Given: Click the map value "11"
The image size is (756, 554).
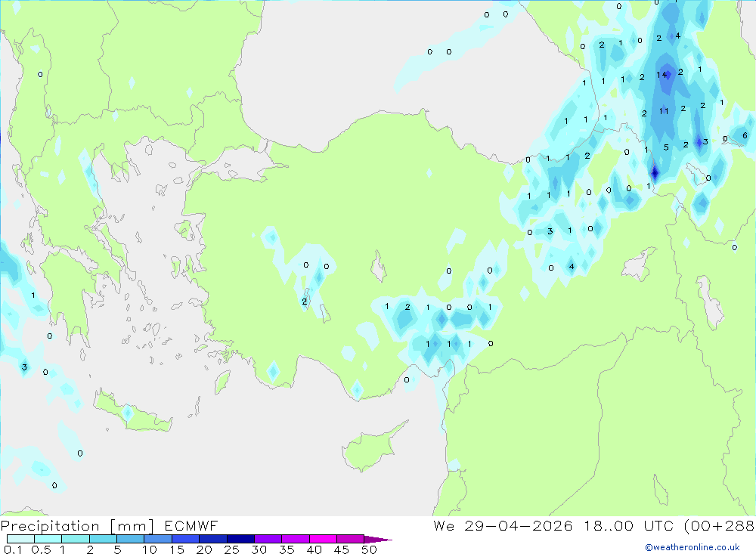Looking at the screenshot, I should (x=664, y=111).
